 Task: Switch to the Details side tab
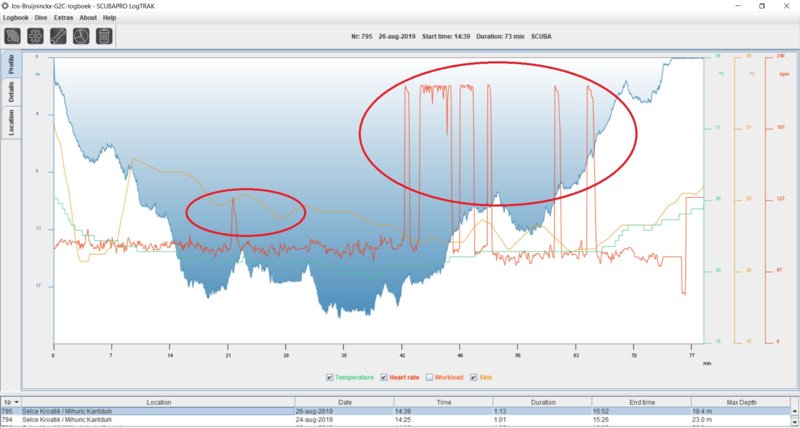11,93
